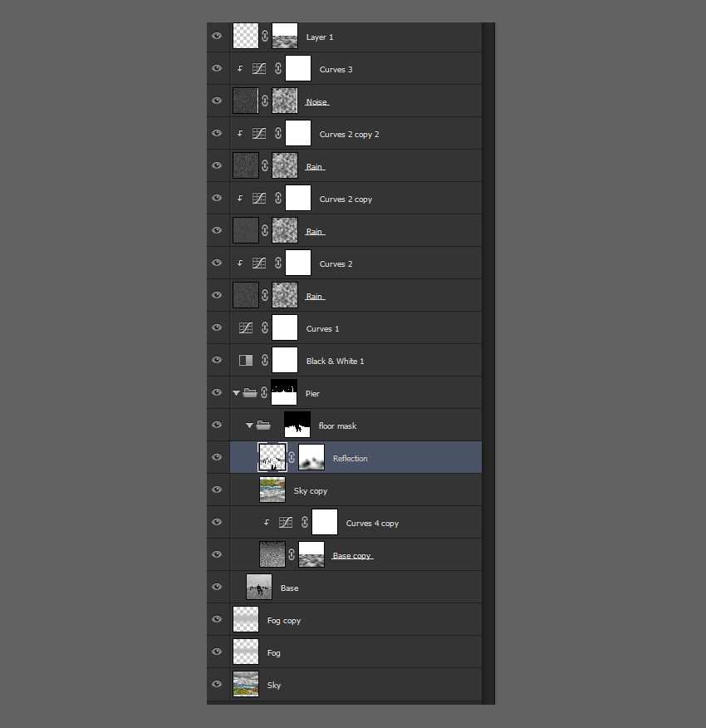The image size is (706, 728).
Task: Hide the Noise layer
Action: coord(217,101)
